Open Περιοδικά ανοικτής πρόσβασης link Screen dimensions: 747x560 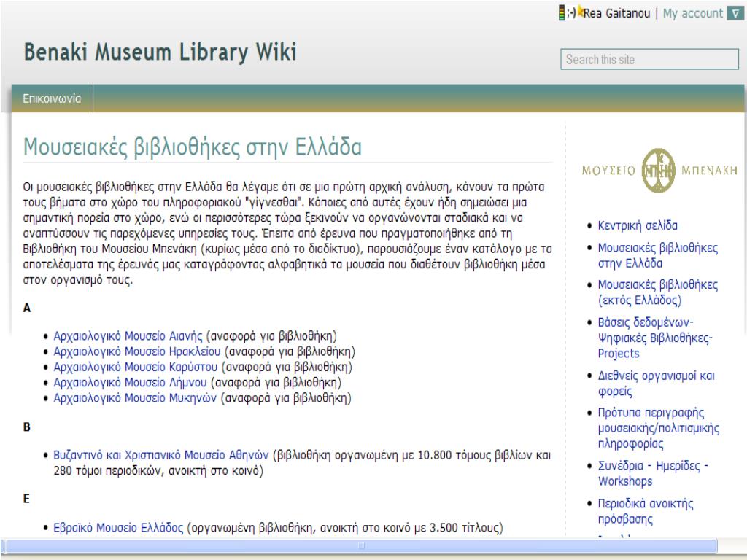tap(646, 511)
